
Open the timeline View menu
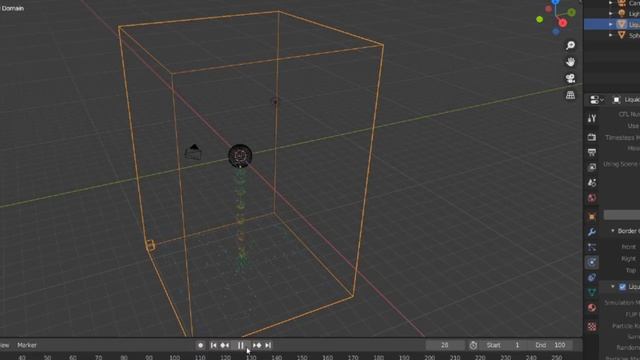click(4, 345)
